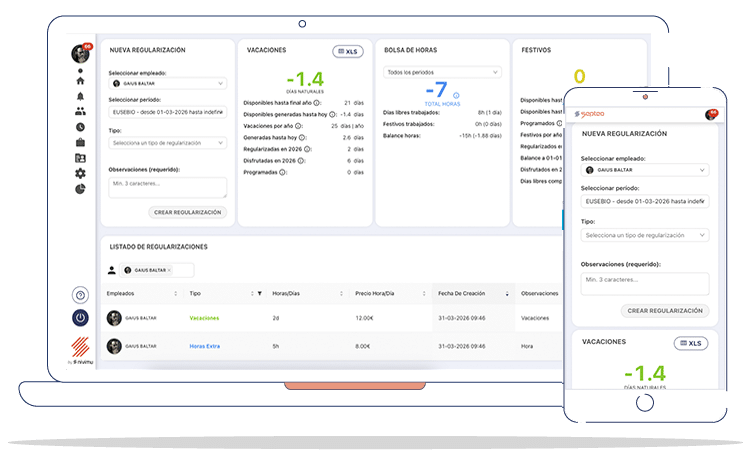The height and width of the screenshot is (456, 750).
Task: Export vacaciones with the XLS button
Action: tap(347, 51)
